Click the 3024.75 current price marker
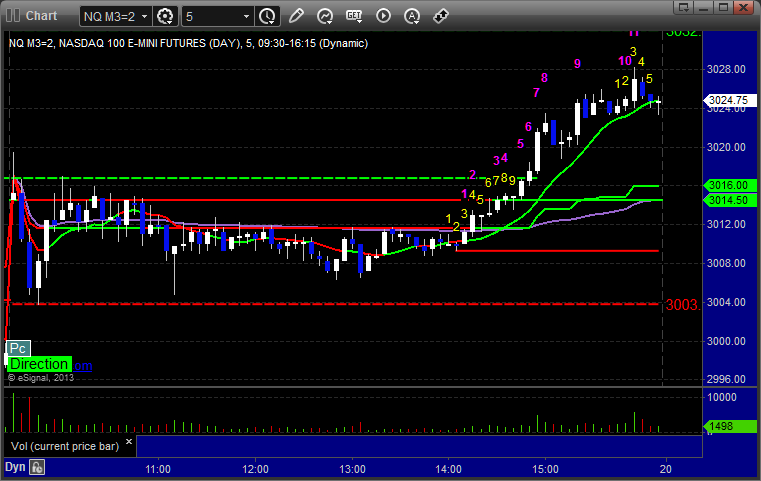Image resolution: width=761 pixels, height=481 pixels. point(729,100)
